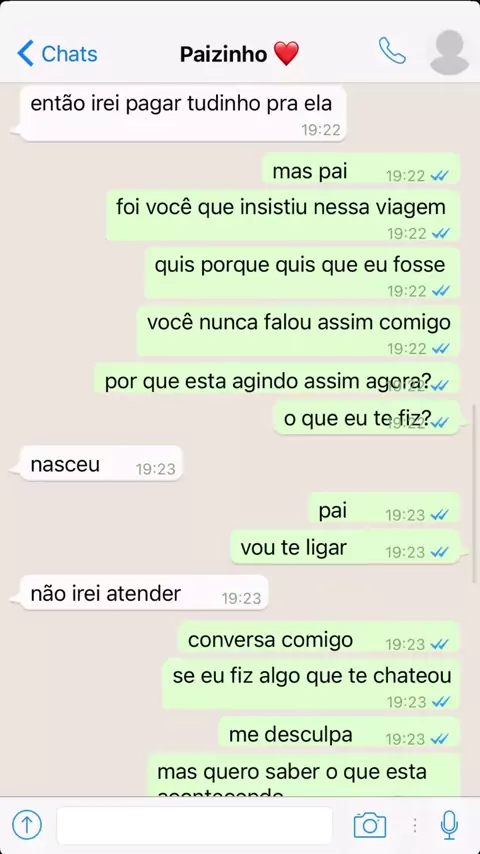Select the "não irei atender" message
The image size is (480, 854).
point(144,593)
